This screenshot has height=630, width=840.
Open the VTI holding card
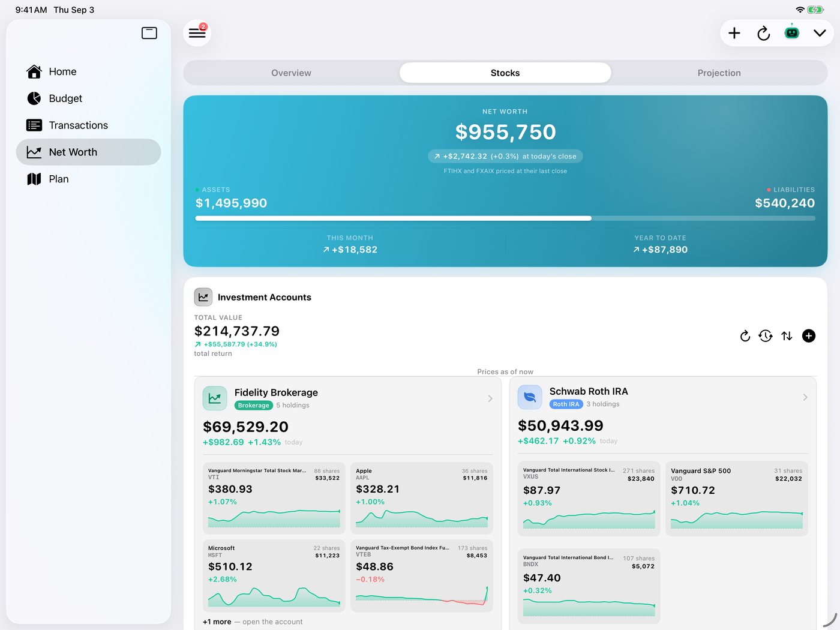coord(274,498)
